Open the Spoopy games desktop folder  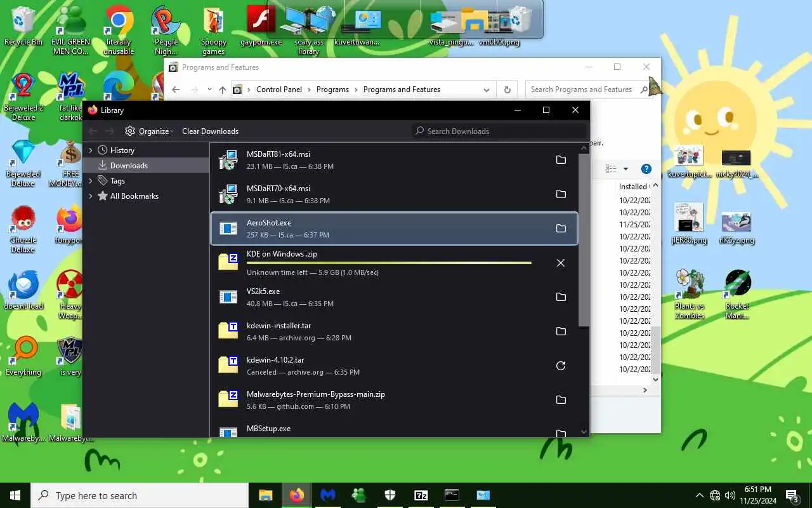click(214, 30)
